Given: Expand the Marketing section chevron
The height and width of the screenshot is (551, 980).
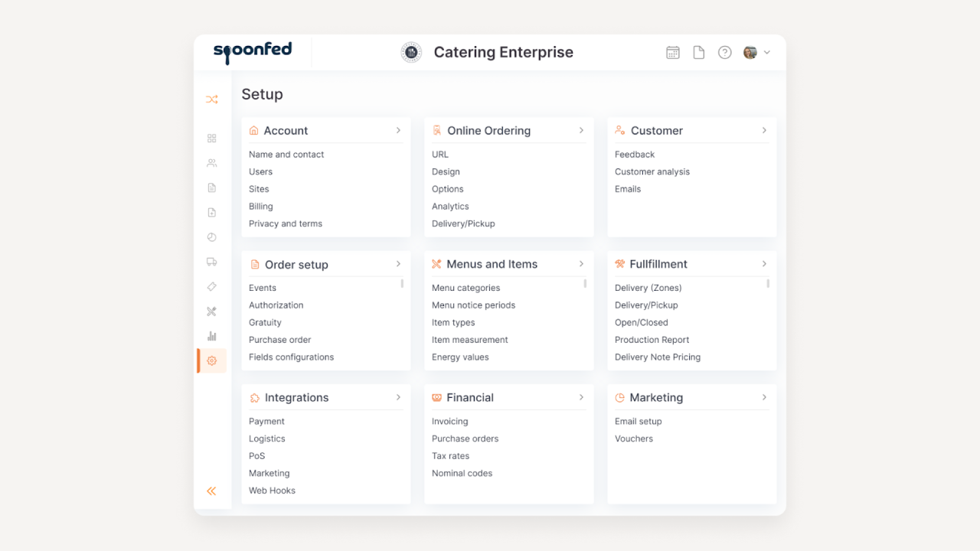Looking at the screenshot, I should pos(764,397).
